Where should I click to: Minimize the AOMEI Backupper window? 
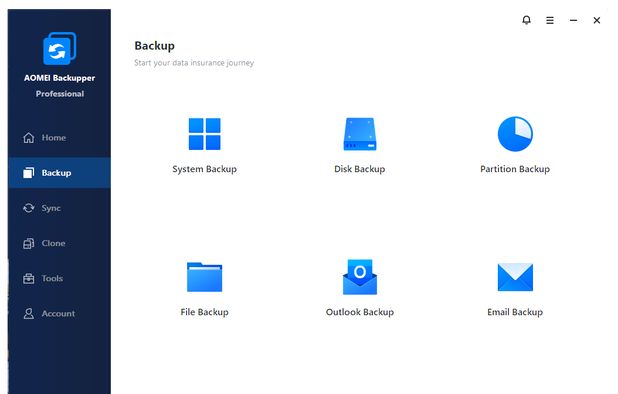[573, 20]
